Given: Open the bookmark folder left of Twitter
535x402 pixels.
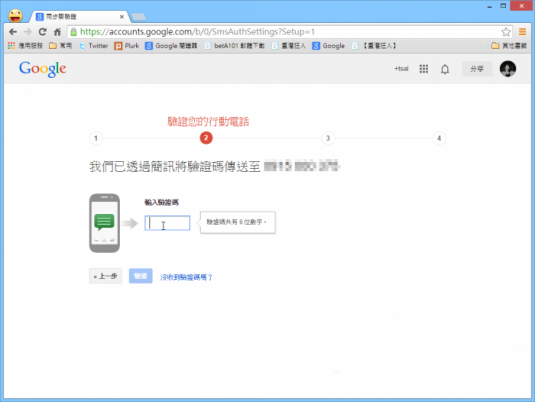Looking at the screenshot, I should click(60, 45).
